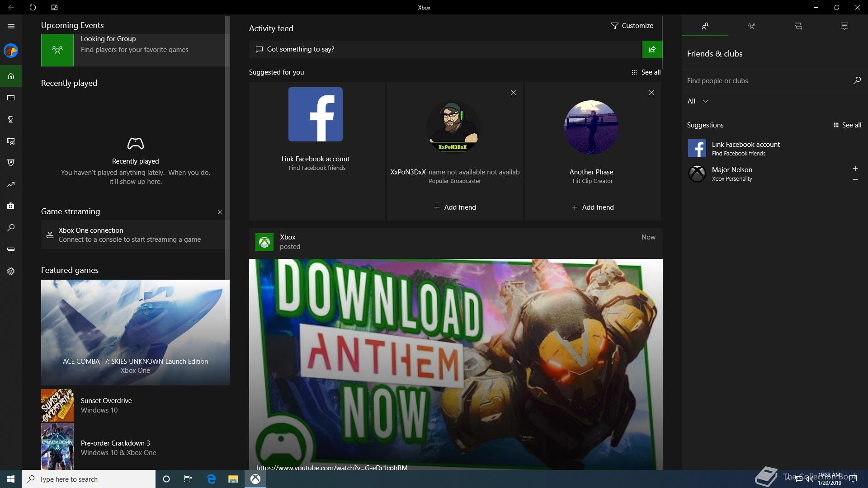Open File Explorer from taskbar
Image resolution: width=868 pixels, height=488 pixels.
(x=233, y=479)
